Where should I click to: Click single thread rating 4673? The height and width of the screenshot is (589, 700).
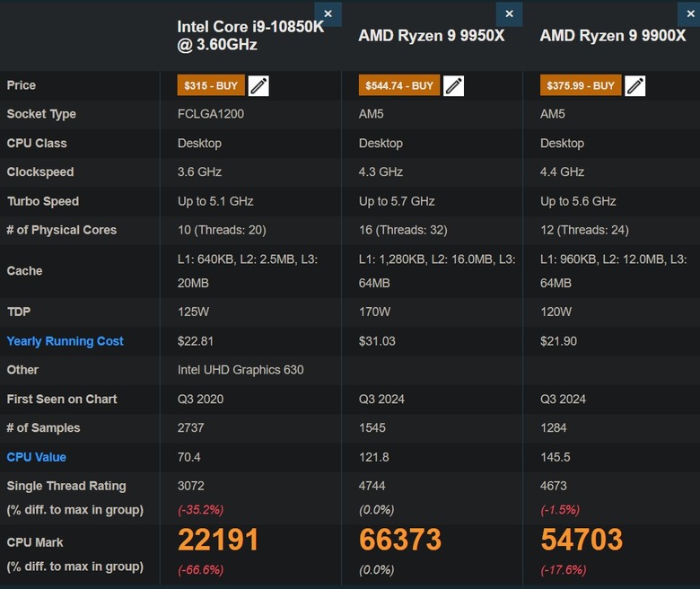point(554,486)
